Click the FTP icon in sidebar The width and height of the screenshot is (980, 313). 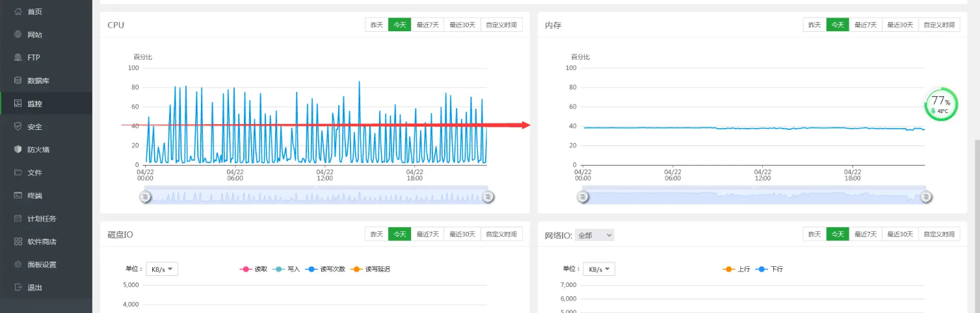coord(18,58)
